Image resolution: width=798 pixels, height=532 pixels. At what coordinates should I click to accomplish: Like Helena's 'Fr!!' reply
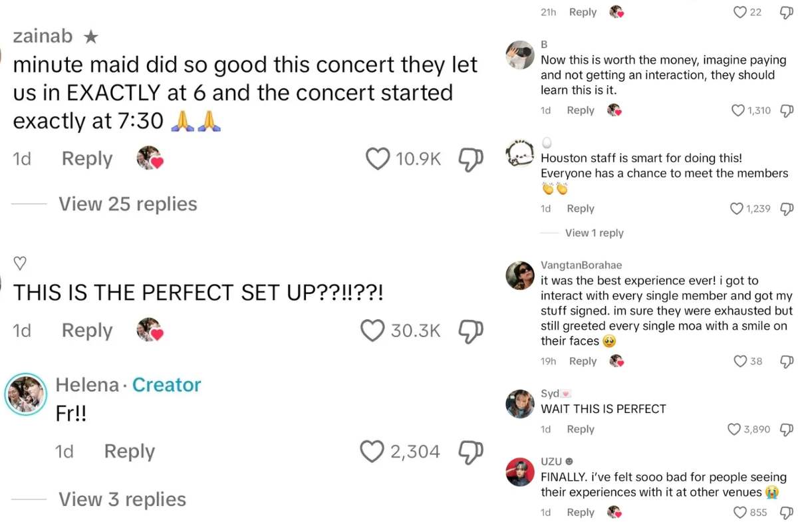coord(372,452)
